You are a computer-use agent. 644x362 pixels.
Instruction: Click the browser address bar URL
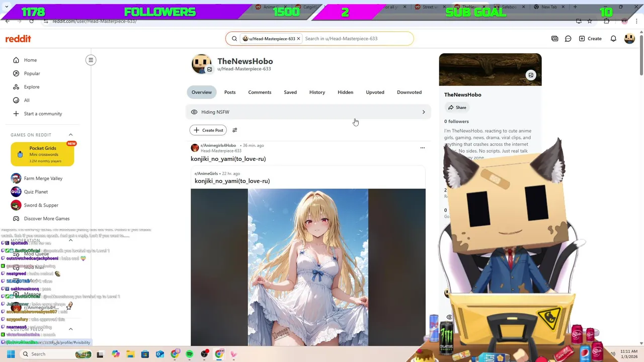[95, 21]
